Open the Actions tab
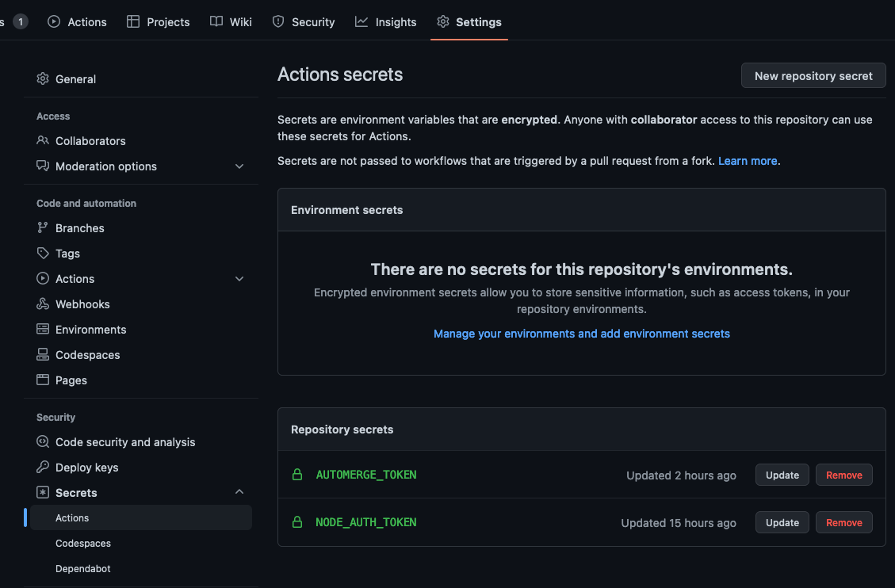Viewport: 895px width, 588px height. click(x=77, y=21)
